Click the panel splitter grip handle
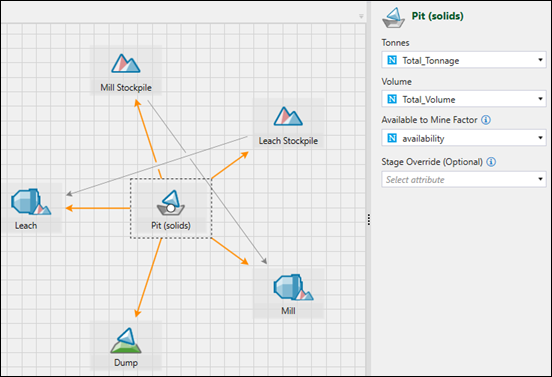Image resolution: width=552 pixels, height=377 pixels. (369, 220)
